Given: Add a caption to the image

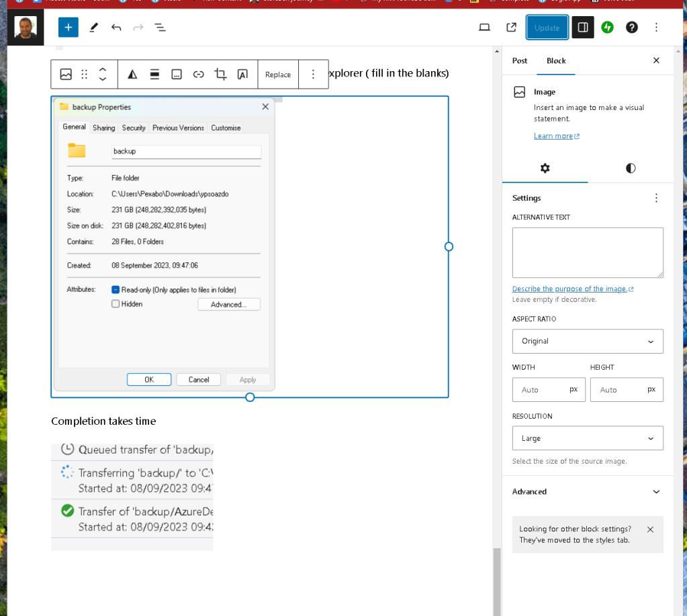Looking at the screenshot, I should pos(177,74).
